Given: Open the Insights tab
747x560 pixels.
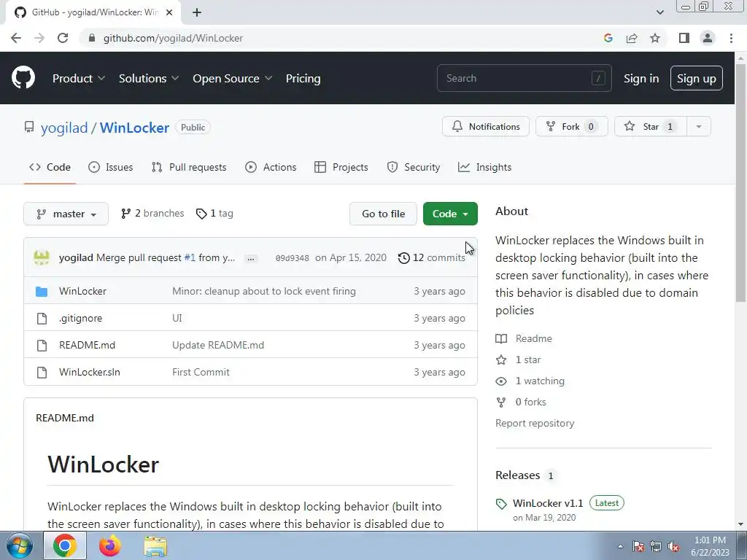Looking at the screenshot, I should [x=484, y=167].
